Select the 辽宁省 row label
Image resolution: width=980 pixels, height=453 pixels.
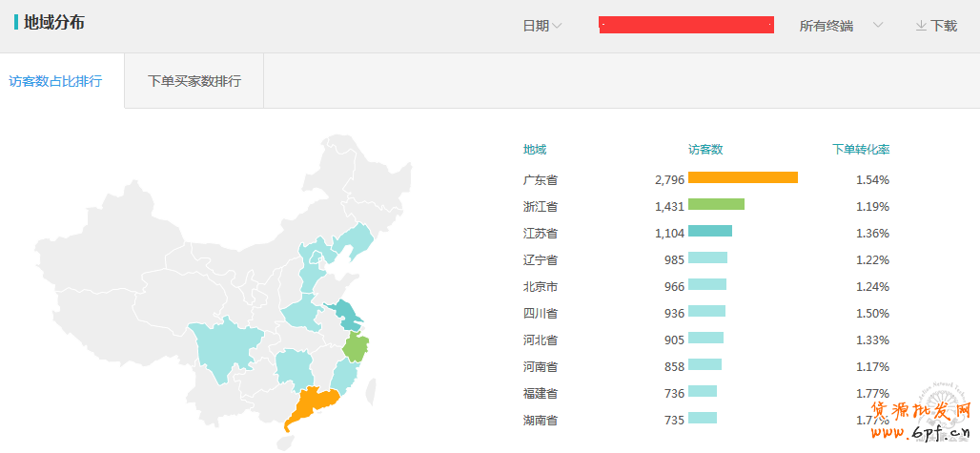pos(541,259)
